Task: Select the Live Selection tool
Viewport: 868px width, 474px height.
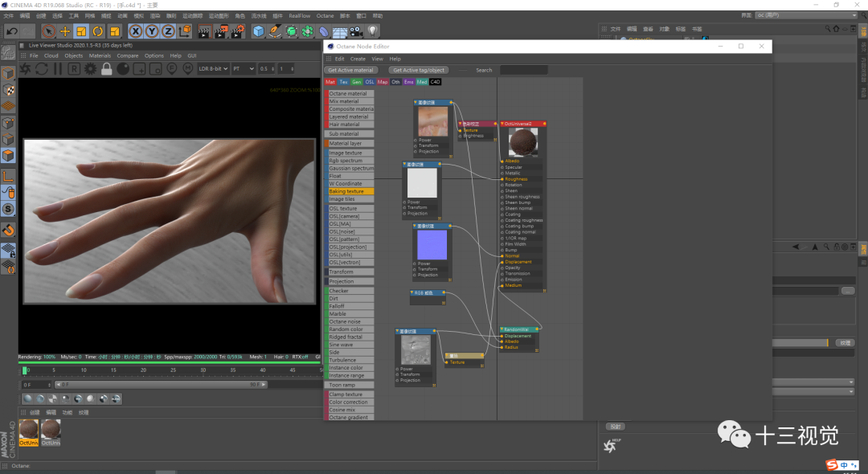Action: coord(49,31)
